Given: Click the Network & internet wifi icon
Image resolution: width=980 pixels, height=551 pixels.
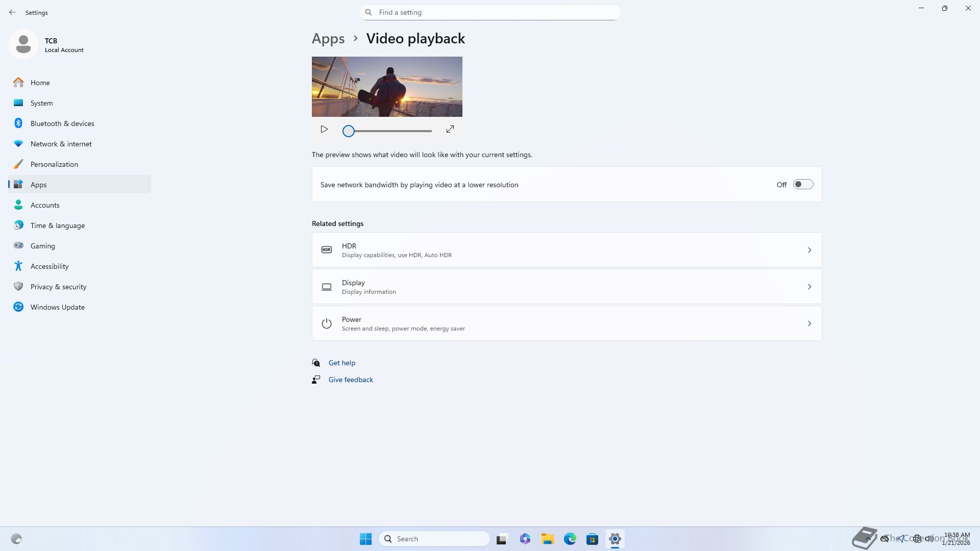Looking at the screenshot, I should 18,144.
